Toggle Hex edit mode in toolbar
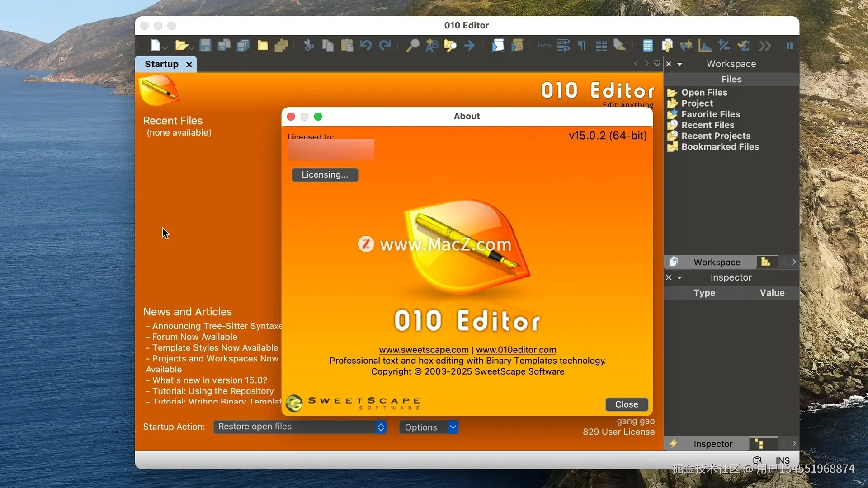Viewport: 868px width, 488px height. 544,46
